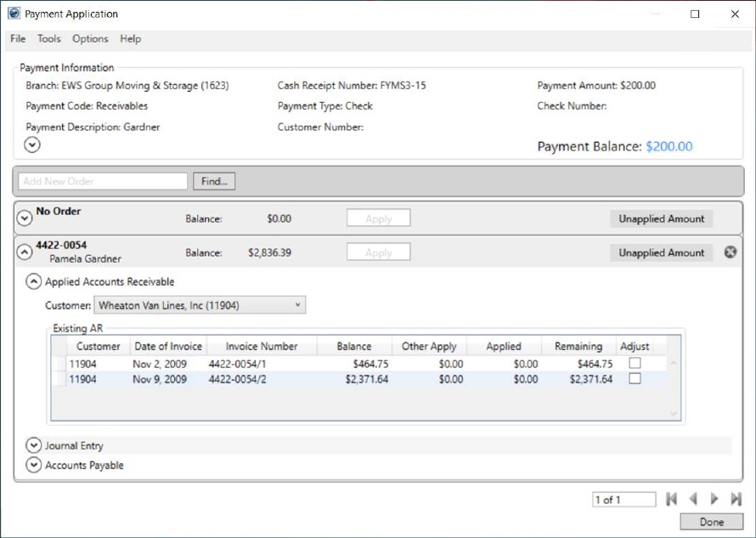The image size is (756, 538).
Task: Click the Done button
Action: [711, 522]
